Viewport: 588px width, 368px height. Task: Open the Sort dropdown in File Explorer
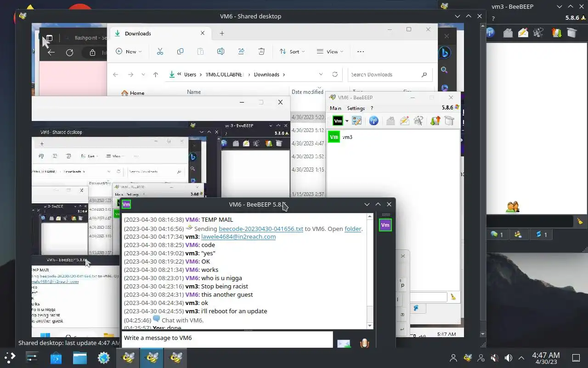click(293, 52)
